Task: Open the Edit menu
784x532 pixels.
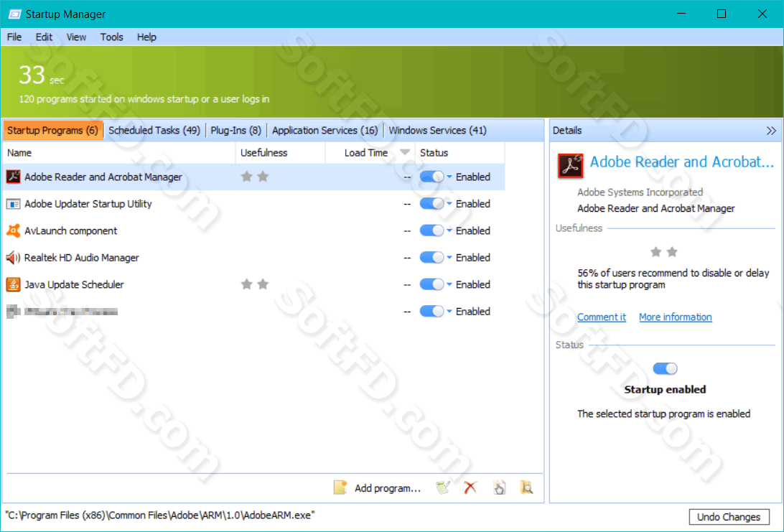Action: point(44,37)
